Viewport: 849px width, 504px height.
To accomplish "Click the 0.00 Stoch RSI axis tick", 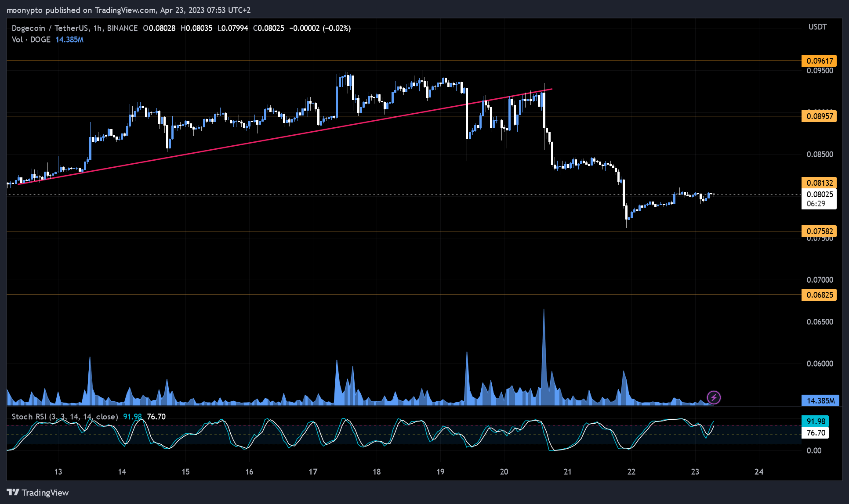I will (x=814, y=450).
